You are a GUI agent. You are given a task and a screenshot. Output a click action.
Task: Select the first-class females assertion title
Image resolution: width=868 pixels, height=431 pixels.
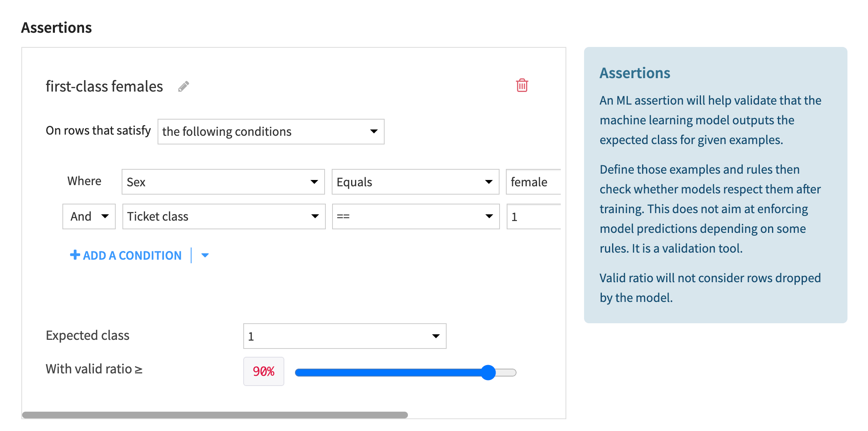coord(104,86)
